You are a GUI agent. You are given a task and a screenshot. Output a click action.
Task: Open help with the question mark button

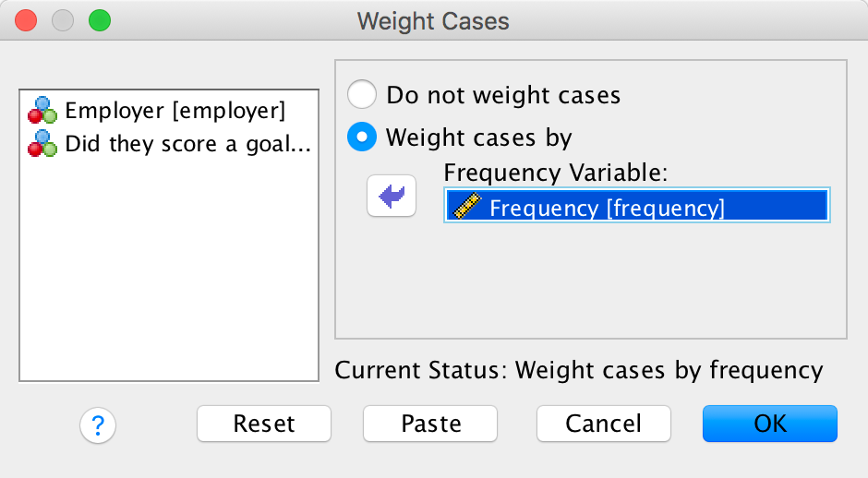98,424
